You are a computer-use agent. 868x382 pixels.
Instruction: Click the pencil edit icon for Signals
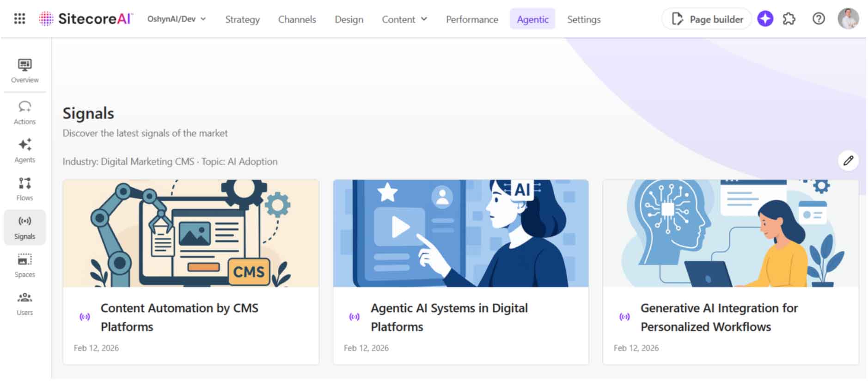point(848,160)
